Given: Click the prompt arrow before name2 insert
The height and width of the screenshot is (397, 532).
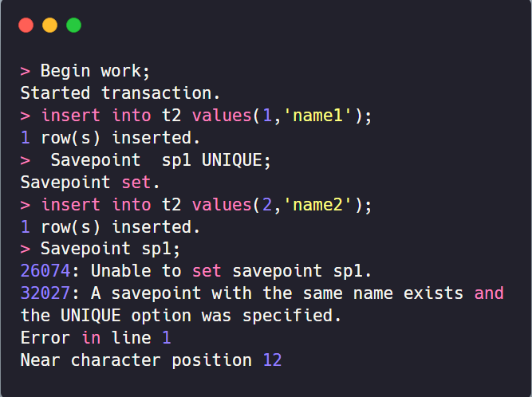Looking at the screenshot, I should [25, 205].
